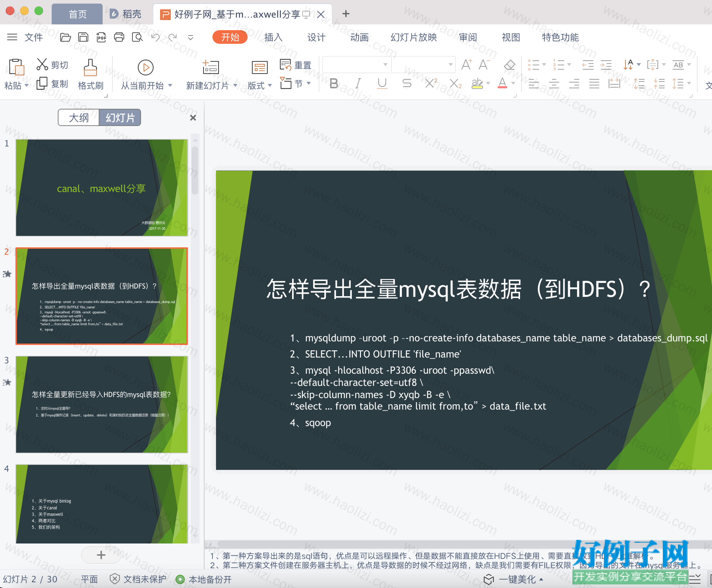Switch to the 幻灯片放映 ribbon tab
712x588 pixels.
pyautogui.click(x=413, y=37)
